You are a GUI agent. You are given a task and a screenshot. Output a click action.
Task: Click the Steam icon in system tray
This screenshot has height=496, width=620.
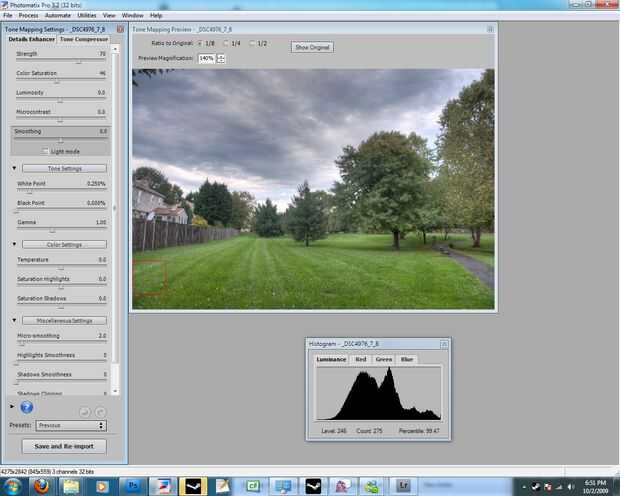coord(535,487)
